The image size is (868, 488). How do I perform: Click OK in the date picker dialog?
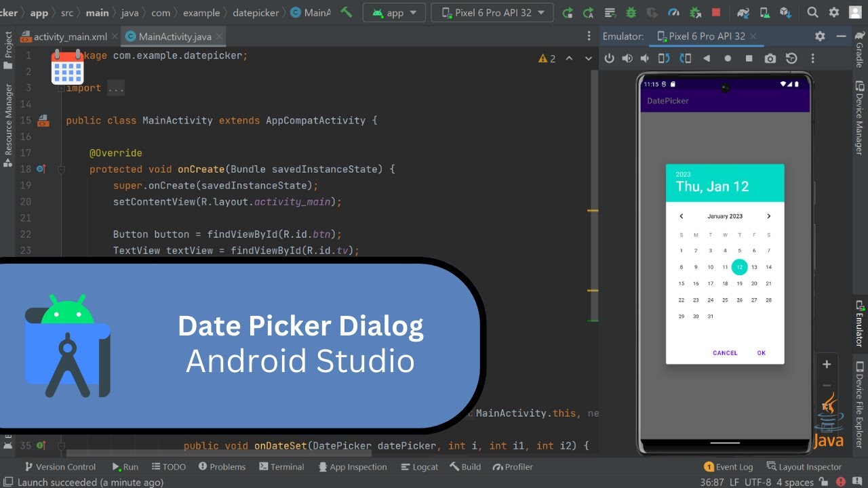pyautogui.click(x=762, y=353)
